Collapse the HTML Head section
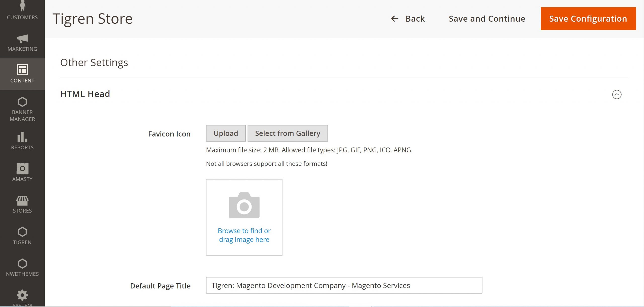Viewport: 644px width, 307px height. click(617, 94)
